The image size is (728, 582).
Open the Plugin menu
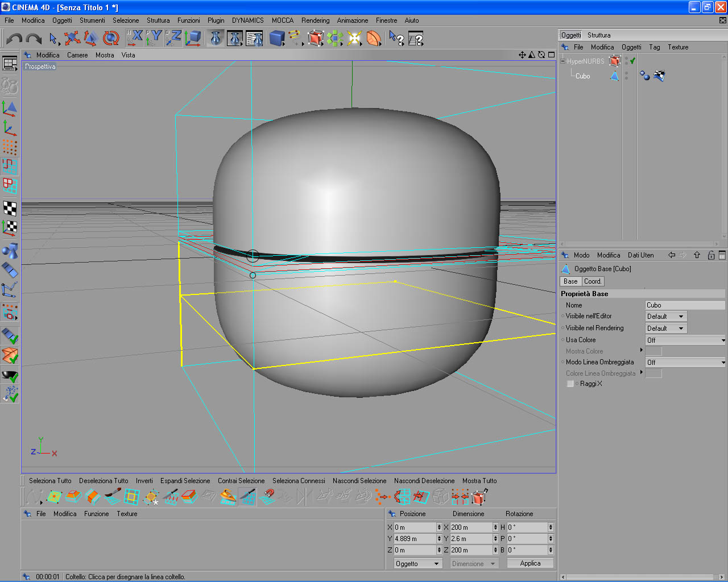coord(216,20)
